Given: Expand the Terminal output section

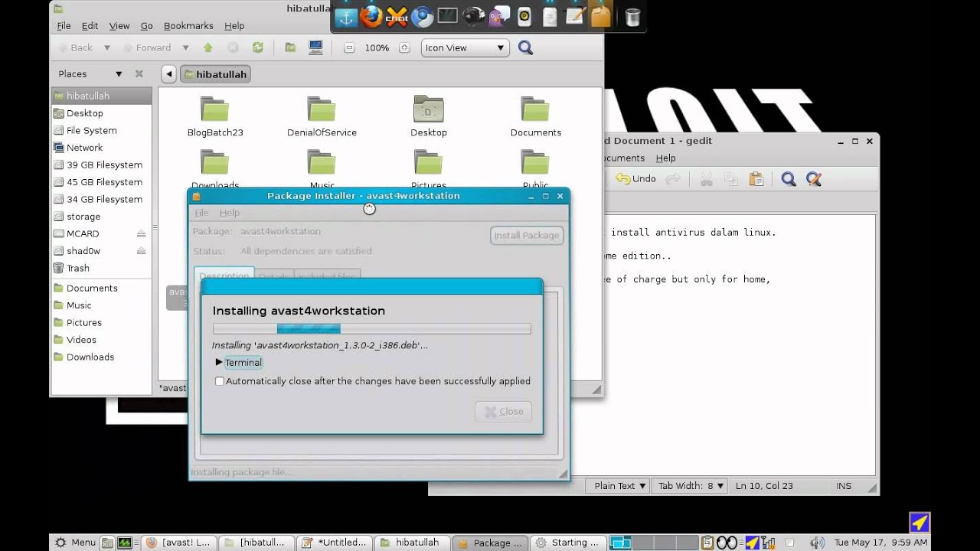Looking at the screenshot, I should tap(219, 362).
